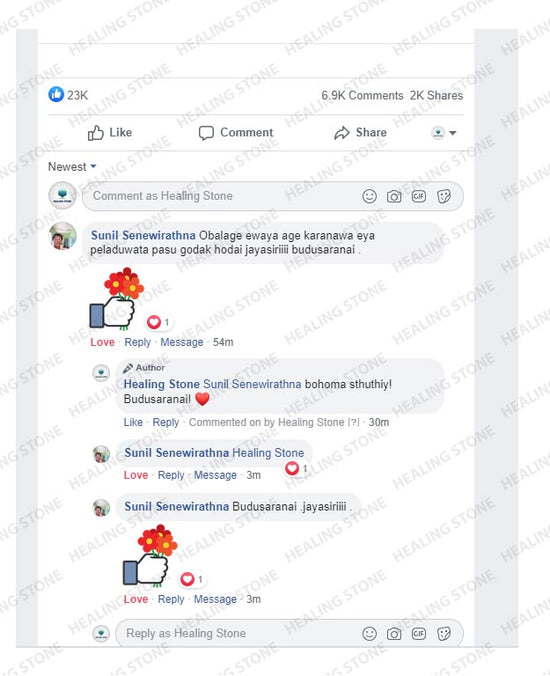The width and height of the screenshot is (550, 676).
Task: Click the sticker icon in comment box
Action: point(444,197)
